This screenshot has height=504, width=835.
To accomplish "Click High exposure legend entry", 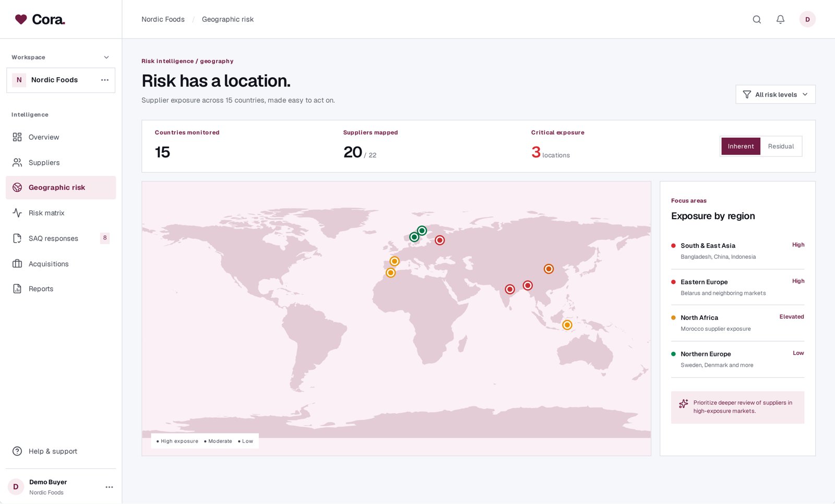I will [177, 441].
